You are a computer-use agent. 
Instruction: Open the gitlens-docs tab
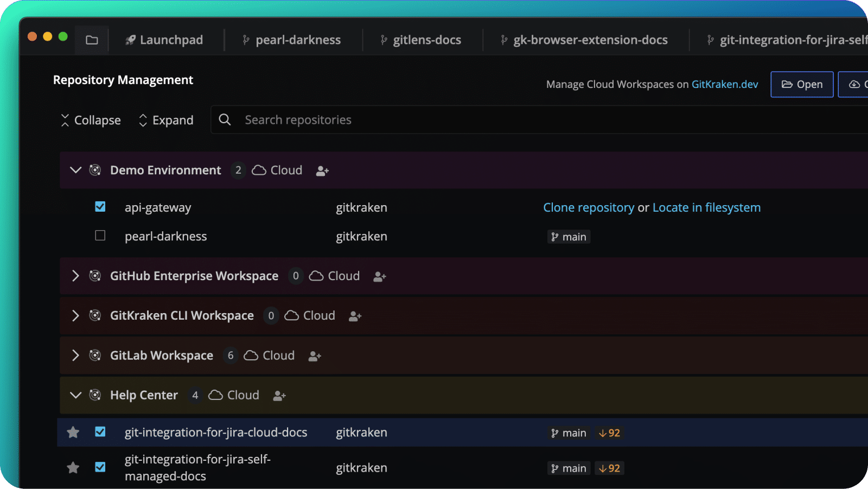point(421,40)
